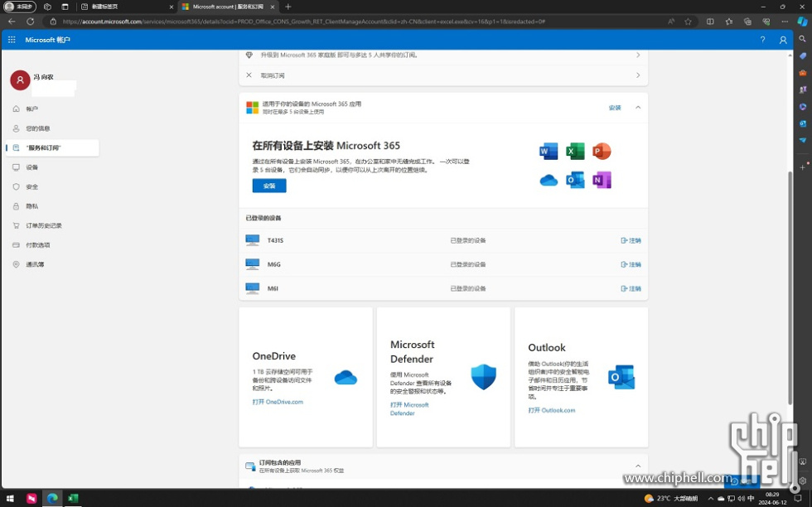Click the 安装 link in section header
812x507 pixels.
pos(615,108)
